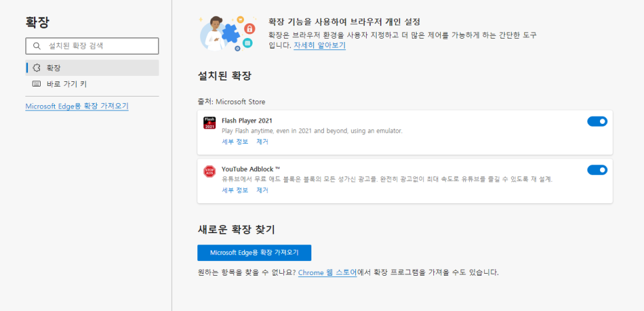Click the 설치된 확장 heading

pos(224,76)
